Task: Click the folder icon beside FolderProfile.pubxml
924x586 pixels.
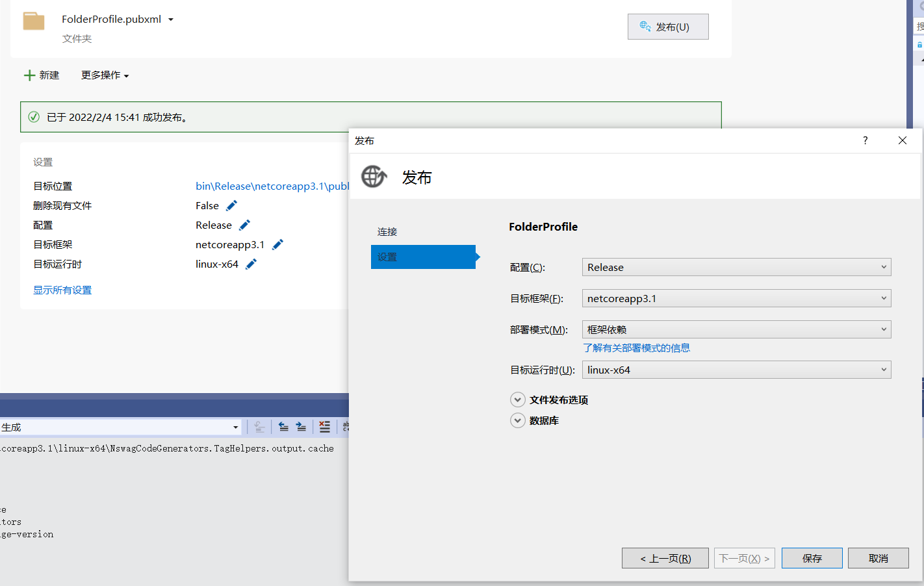Action: [34, 21]
